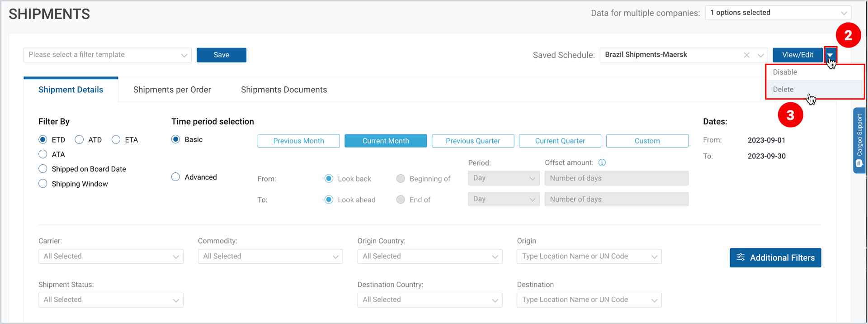Select Basic time period mode
Image resolution: width=868 pixels, height=324 pixels.
coord(176,139)
